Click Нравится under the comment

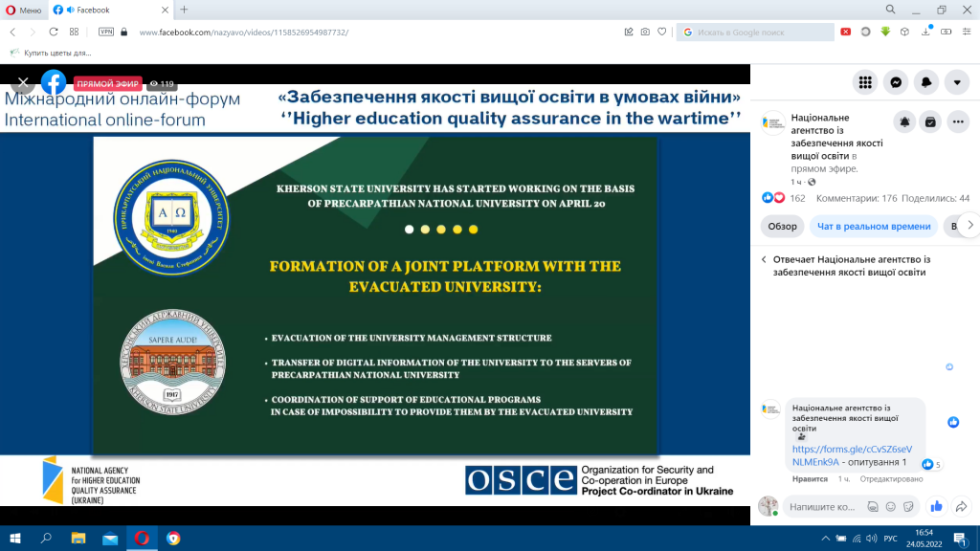tap(810, 479)
